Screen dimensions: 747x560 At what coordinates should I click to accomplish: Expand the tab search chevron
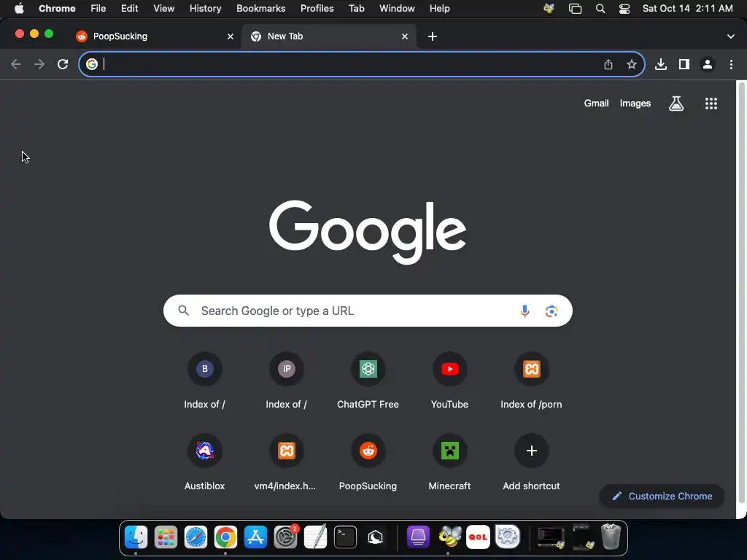[730, 36]
